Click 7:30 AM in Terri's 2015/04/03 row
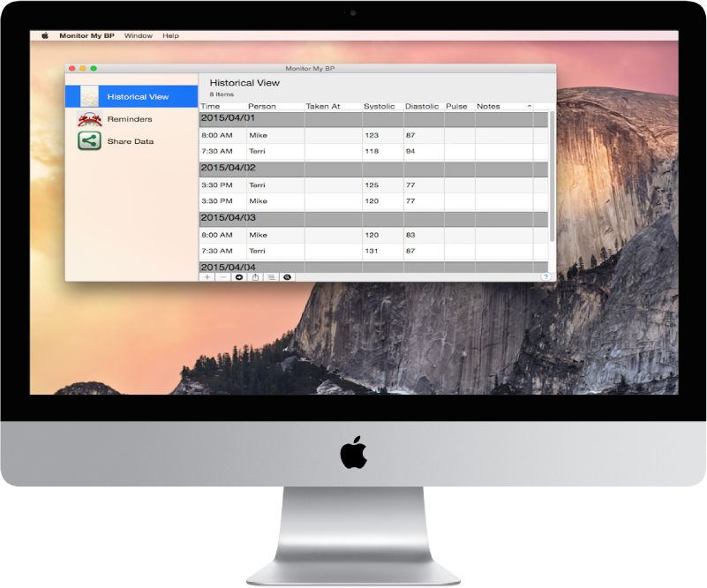This screenshot has height=588, width=707. pyautogui.click(x=217, y=251)
